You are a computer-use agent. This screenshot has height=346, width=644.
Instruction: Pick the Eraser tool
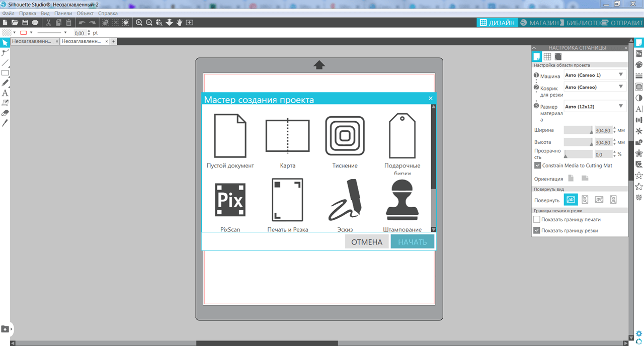6,113
